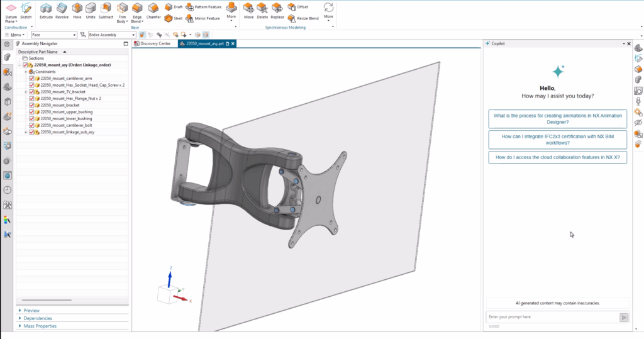
Task: Click the Revolve tool icon
Action: [62, 11]
